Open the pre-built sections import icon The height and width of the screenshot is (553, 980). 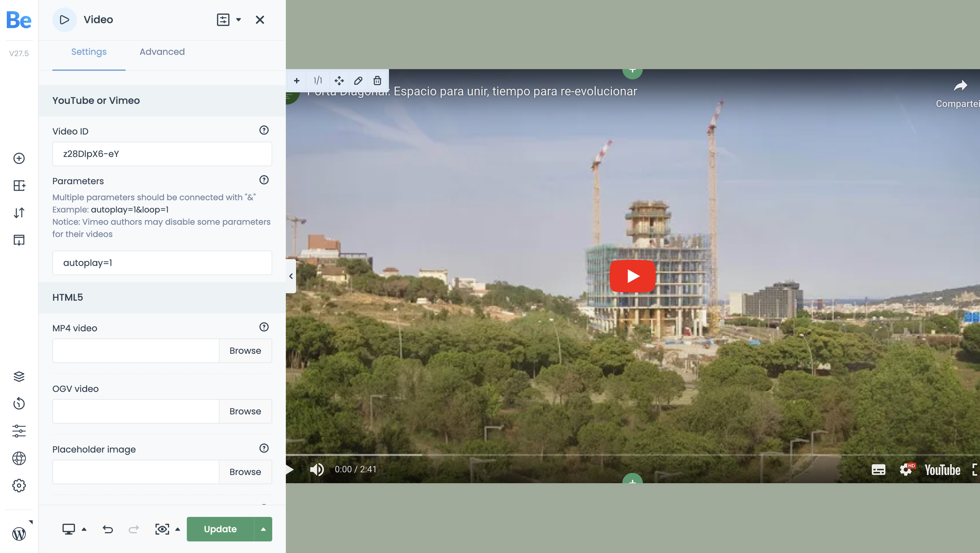coord(19,240)
